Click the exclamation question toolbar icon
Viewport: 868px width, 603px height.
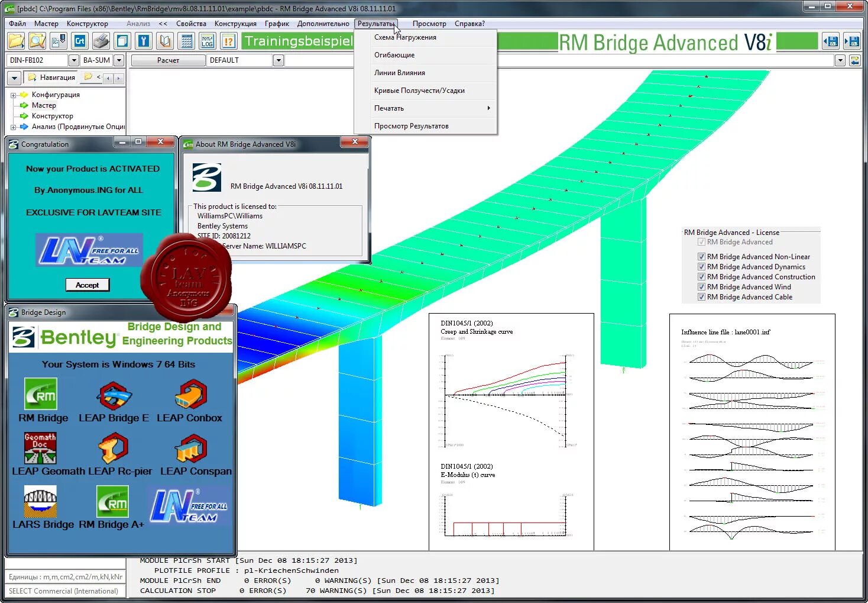(229, 41)
